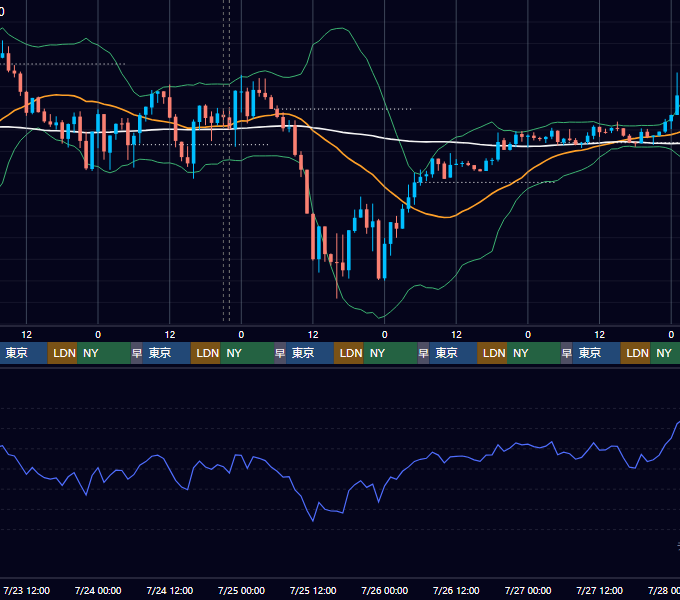
Task: Click the 7/25 00:00 date label
Action: pos(241,590)
